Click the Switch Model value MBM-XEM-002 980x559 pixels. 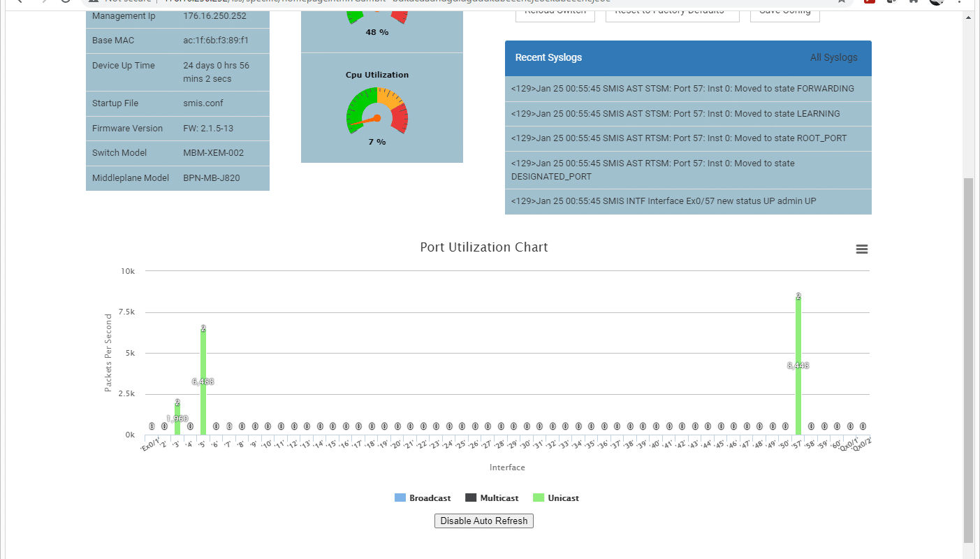click(214, 152)
